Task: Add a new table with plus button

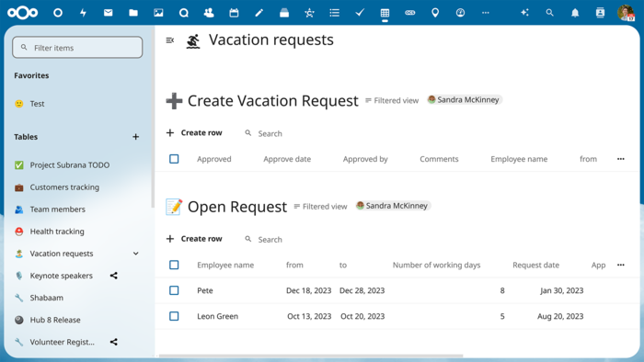Action: 135,137
